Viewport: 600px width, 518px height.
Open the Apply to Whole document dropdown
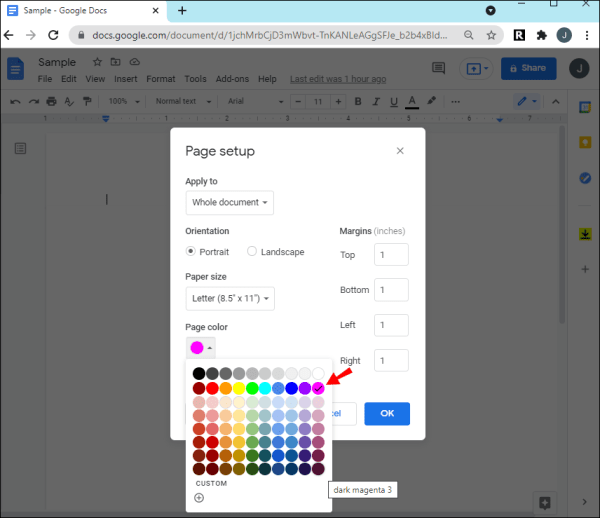pyautogui.click(x=230, y=202)
